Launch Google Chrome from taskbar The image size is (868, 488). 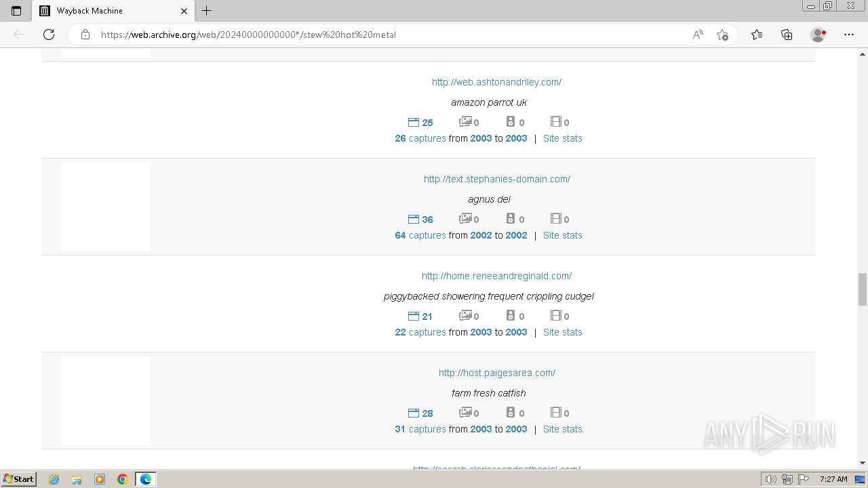[x=123, y=479]
